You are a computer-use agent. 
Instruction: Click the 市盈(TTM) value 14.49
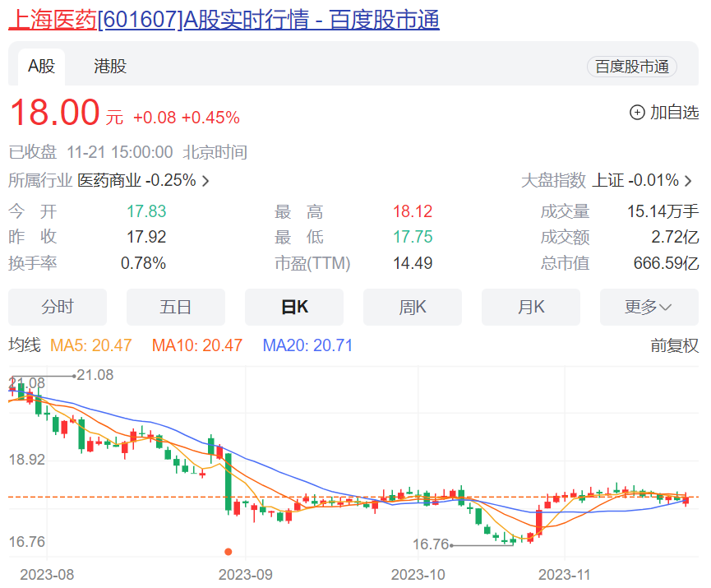(x=413, y=263)
